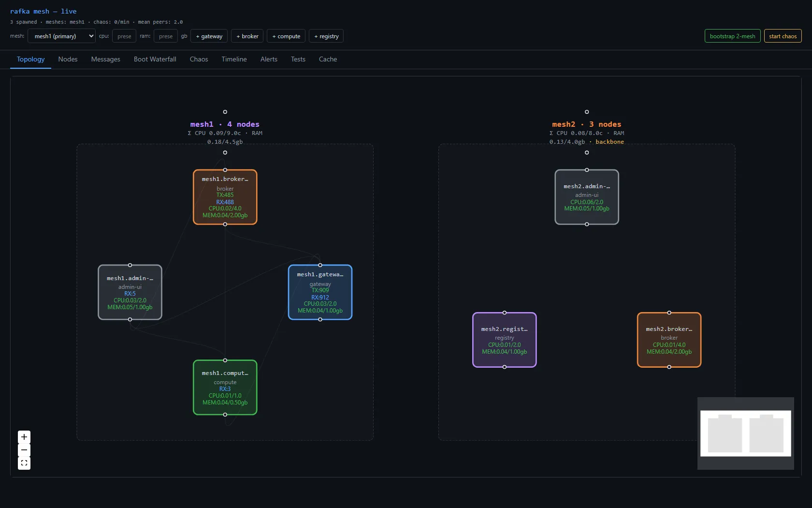Image resolution: width=812 pixels, height=508 pixels.
Task: Click the start chaos button
Action: pos(783,36)
